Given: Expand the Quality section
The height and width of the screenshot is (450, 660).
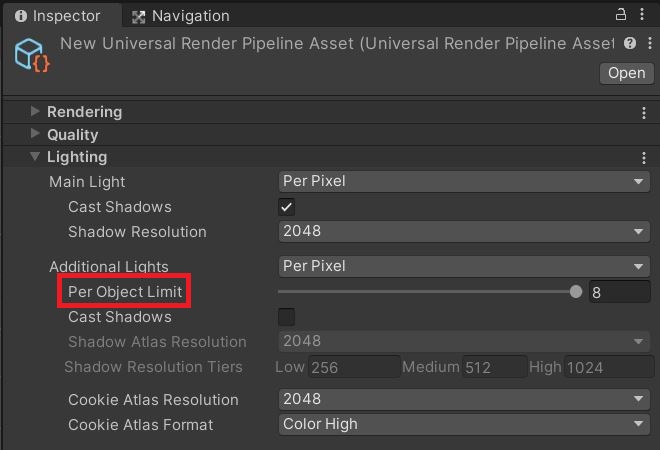Looking at the screenshot, I should click(x=36, y=134).
